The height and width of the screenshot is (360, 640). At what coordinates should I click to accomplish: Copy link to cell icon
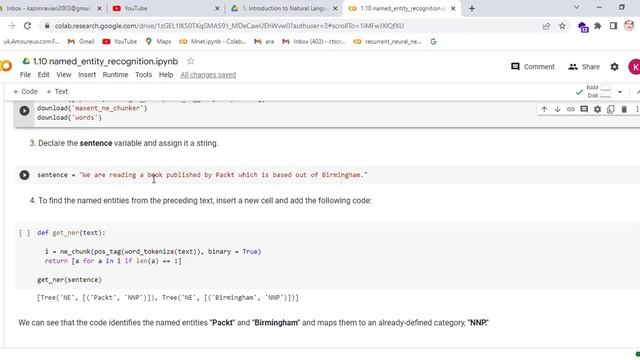[571, 109]
